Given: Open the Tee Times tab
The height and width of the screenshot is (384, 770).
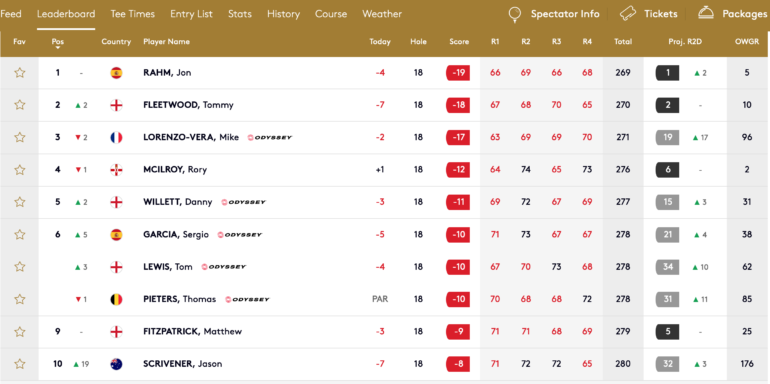Looking at the screenshot, I should click(x=133, y=14).
